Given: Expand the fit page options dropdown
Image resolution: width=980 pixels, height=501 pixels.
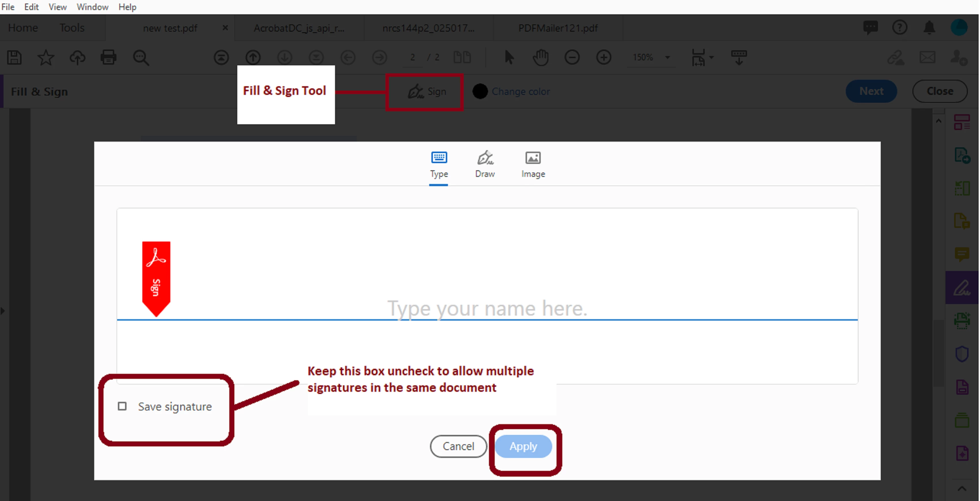Looking at the screenshot, I should point(711,58).
